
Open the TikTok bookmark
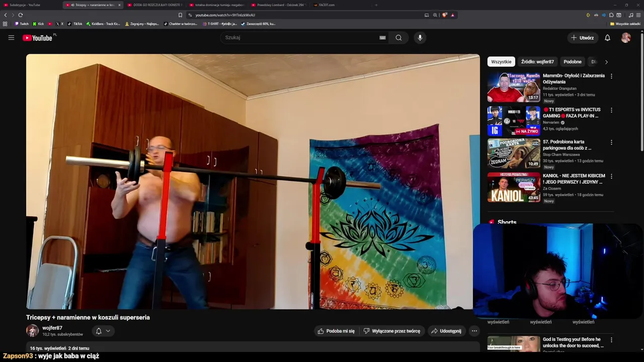point(75,24)
